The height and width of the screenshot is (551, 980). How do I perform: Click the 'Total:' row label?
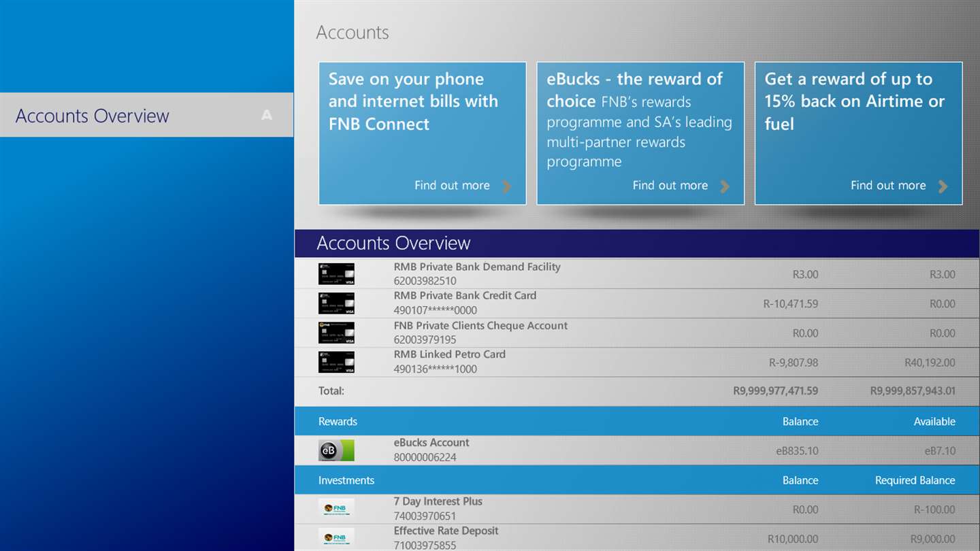(x=331, y=391)
